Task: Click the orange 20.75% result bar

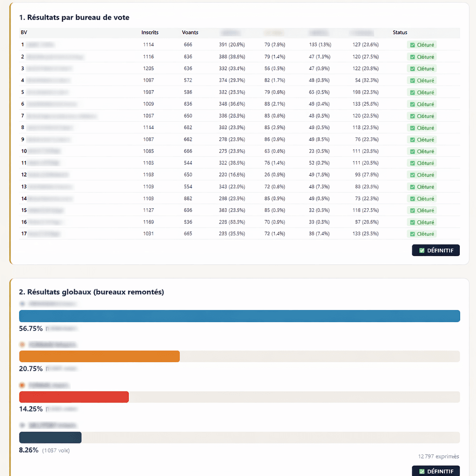Action: point(99,357)
